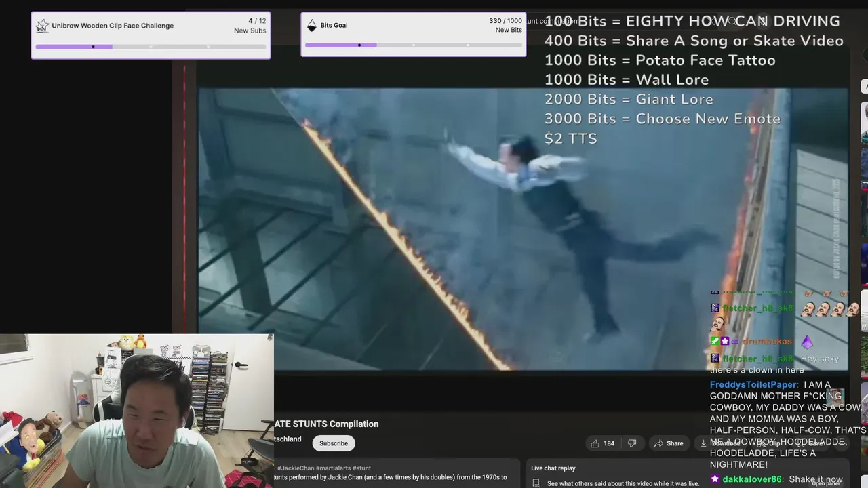Click the thumbs-down dislike icon
This screenshot has height=488, width=868.
click(632, 443)
